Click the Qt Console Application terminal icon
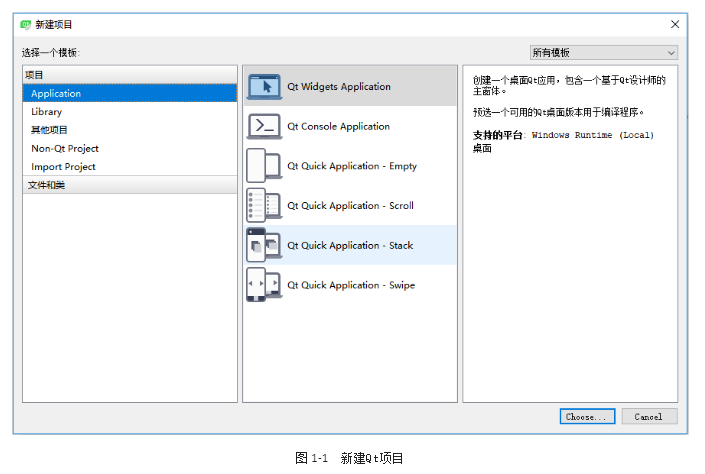 pos(264,126)
